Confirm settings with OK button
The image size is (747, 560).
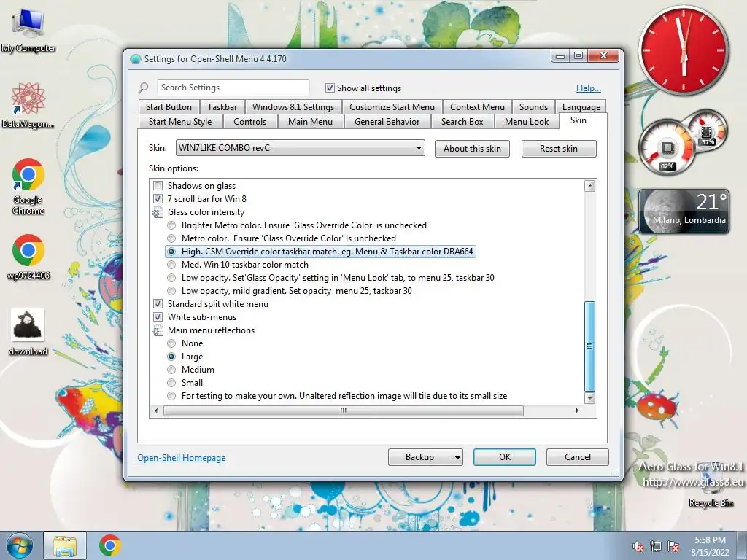tap(505, 457)
